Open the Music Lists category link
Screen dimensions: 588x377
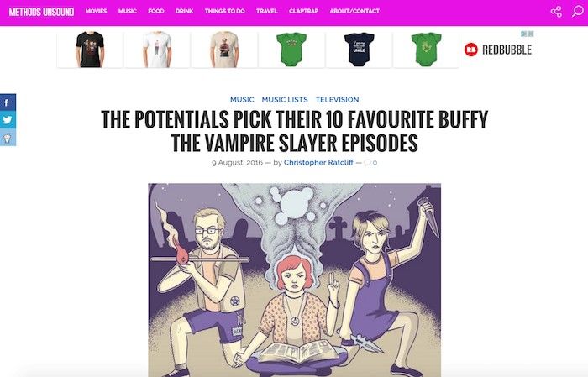[285, 100]
